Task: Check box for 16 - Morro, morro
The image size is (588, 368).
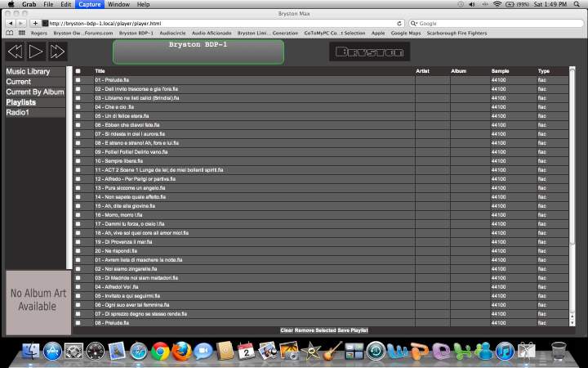Action: (78, 215)
